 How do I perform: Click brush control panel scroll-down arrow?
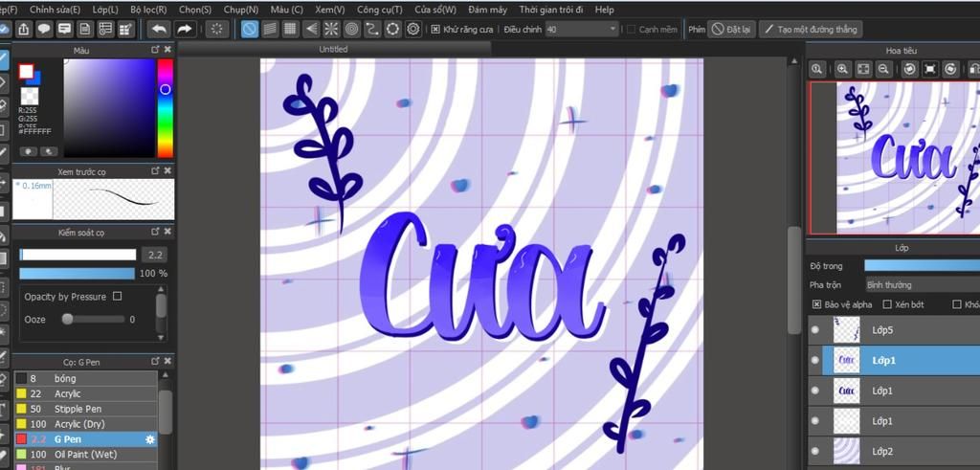[x=161, y=338]
